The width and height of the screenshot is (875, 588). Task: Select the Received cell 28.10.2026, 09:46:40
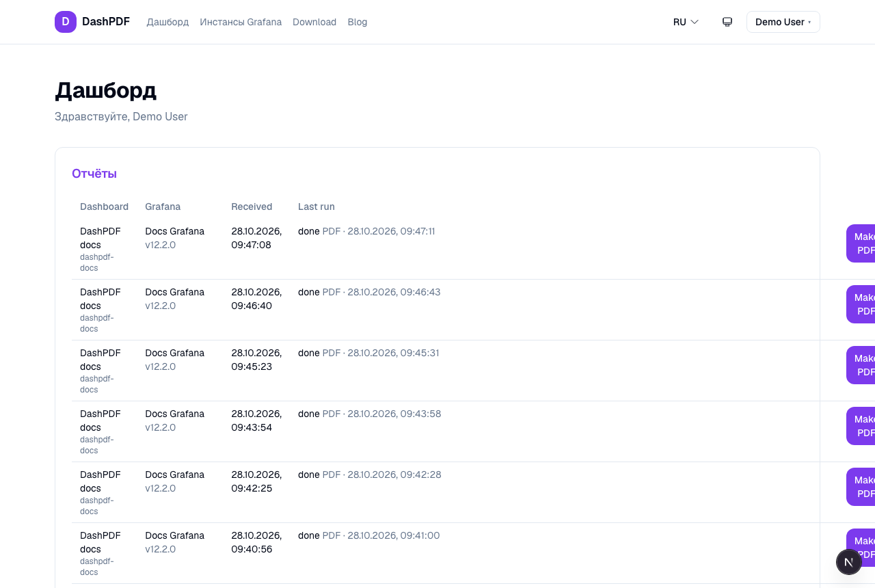point(256,299)
